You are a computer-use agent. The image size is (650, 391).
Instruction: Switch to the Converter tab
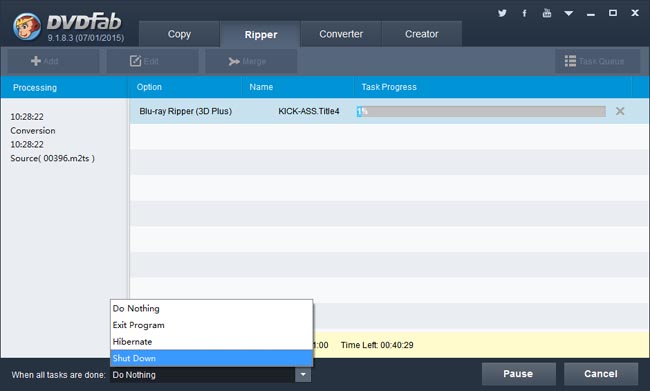pyautogui.click(x=341, y=34)
